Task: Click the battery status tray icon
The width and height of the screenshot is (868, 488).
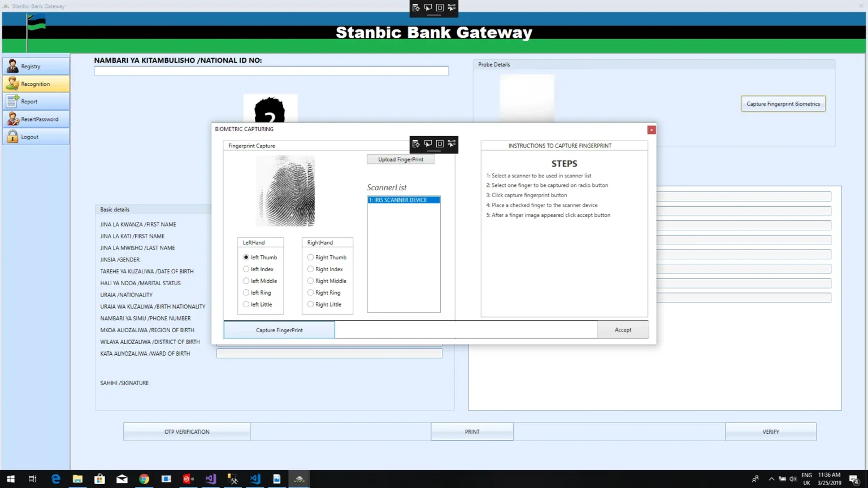Action: tap(783, 479)
